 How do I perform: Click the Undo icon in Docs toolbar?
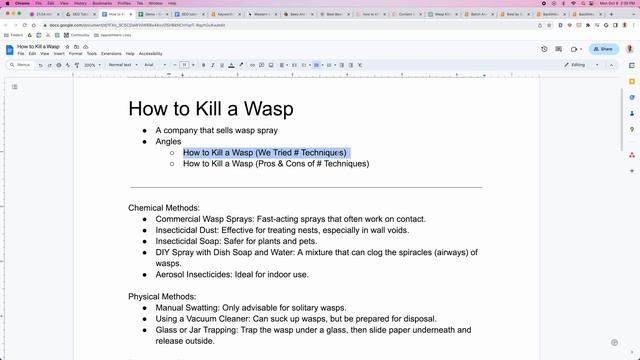(40, 65)
